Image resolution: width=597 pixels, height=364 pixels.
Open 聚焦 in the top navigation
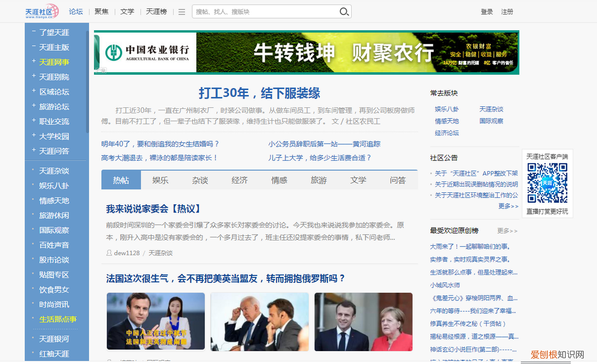point(101,11)
